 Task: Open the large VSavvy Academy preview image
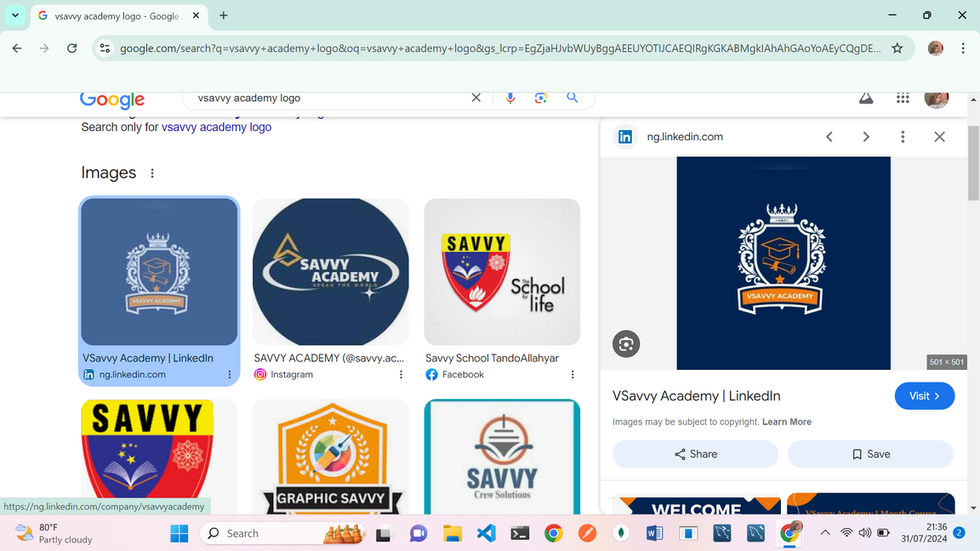coord(783,263)
